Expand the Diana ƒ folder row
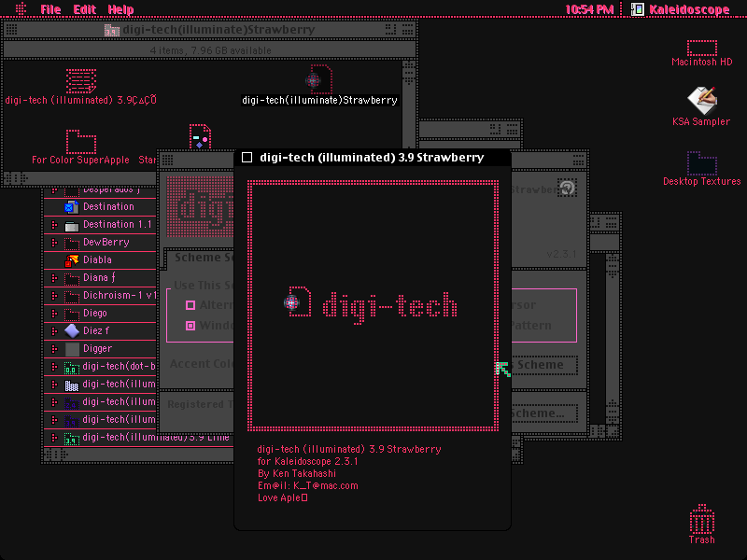 (54, 278)
